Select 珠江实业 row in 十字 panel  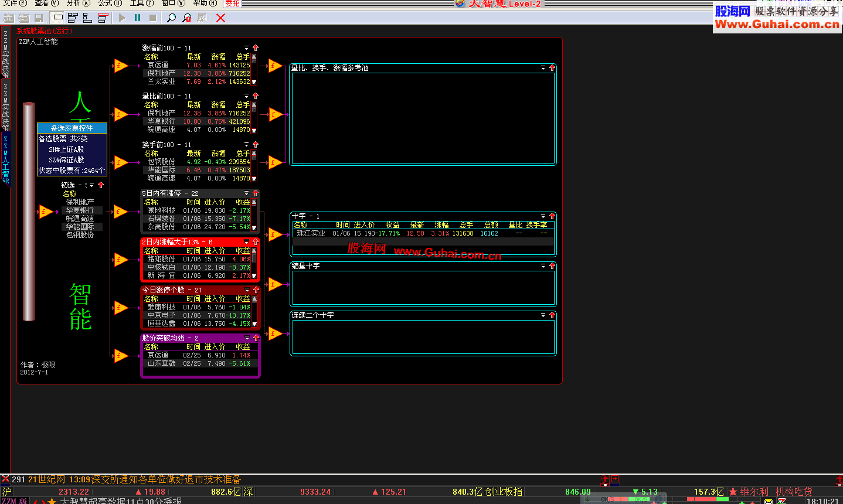click(423, 233)
